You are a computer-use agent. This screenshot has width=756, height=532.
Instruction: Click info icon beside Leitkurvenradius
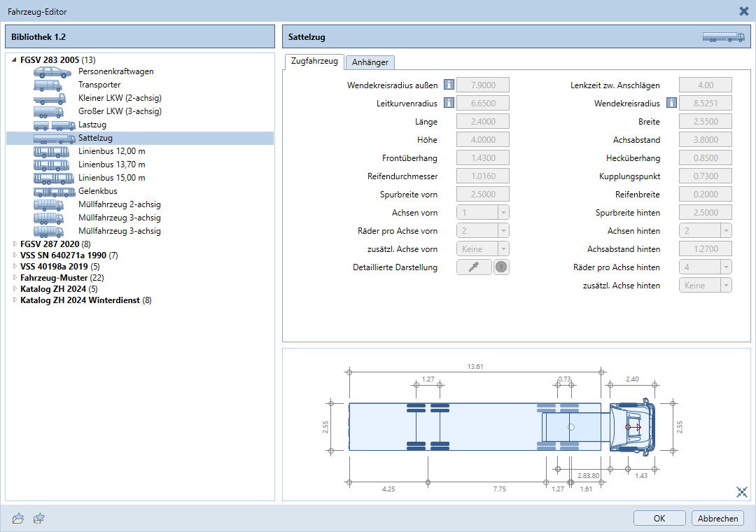tap(449, 104)
